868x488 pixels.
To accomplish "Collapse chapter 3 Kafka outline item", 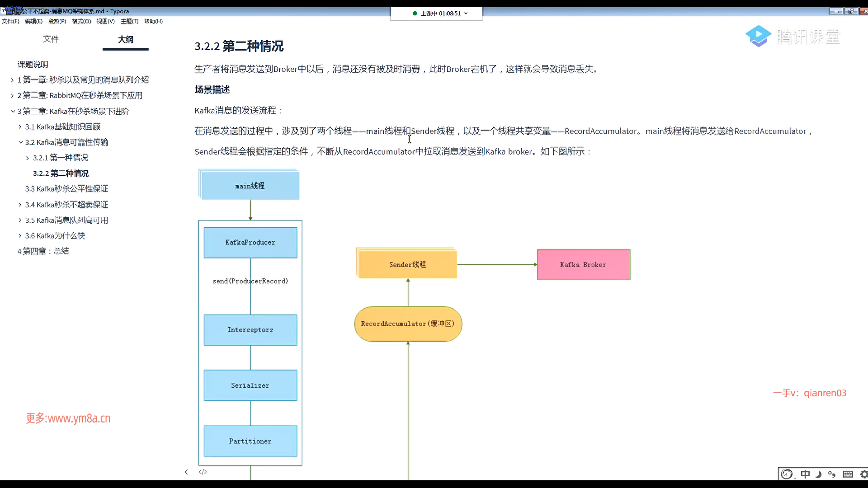I will 13,111.
